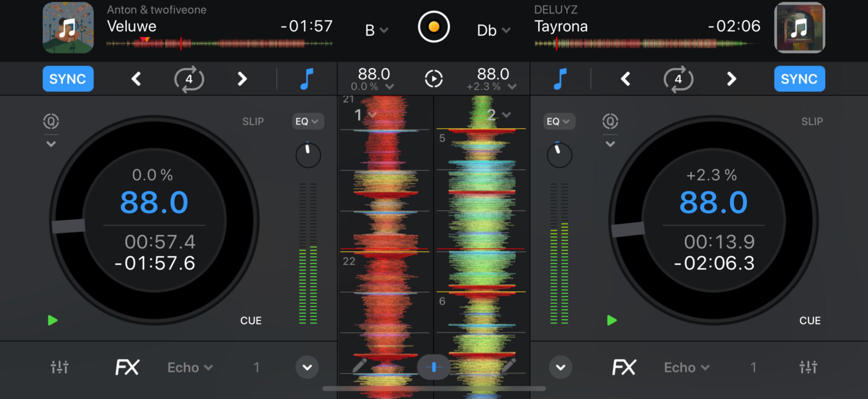Screen dimensions: 868x399
Task: Click the tempo match icon between BPM displays
Action: click(x=434, y=78)
